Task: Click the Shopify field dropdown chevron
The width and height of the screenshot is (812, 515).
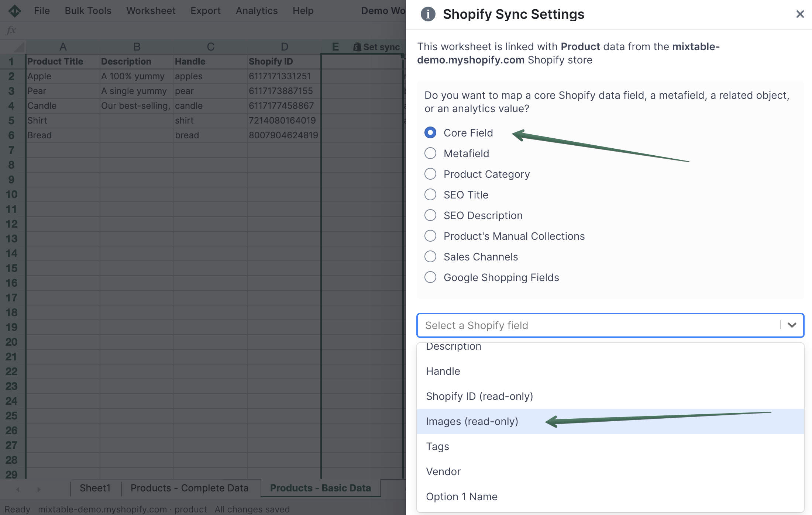Action: click(x=792, y=325)
